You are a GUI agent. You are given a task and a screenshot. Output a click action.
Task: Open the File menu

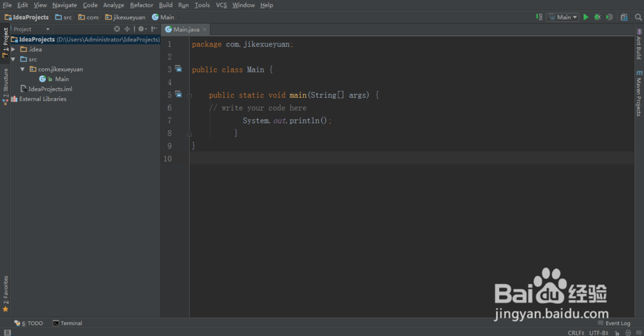point(7,5)
